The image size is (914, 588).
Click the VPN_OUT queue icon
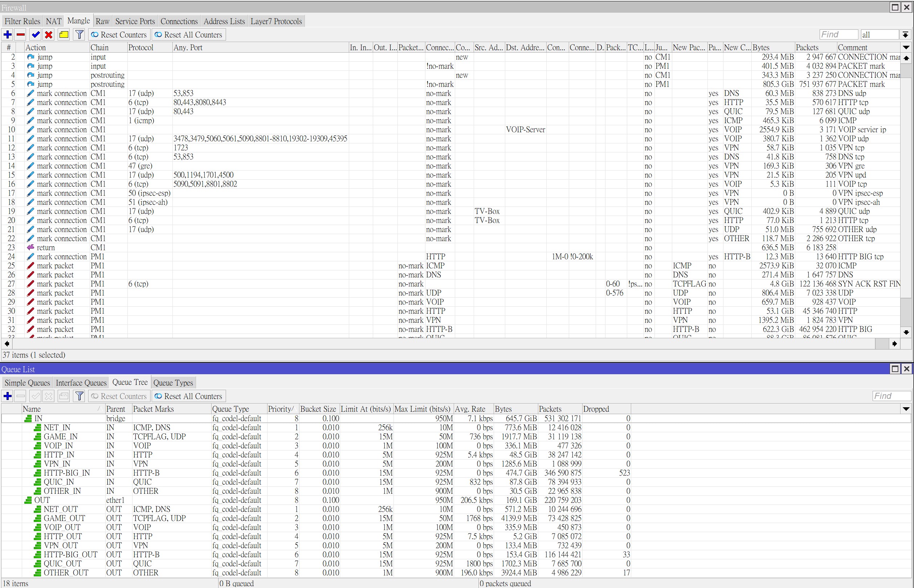(37, 546)
